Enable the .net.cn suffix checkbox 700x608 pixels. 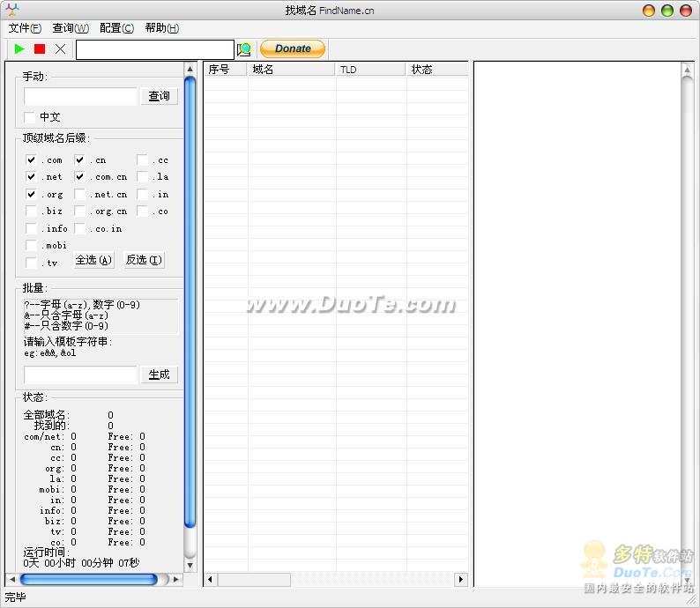pyautogui.click(x=79, y=194)
